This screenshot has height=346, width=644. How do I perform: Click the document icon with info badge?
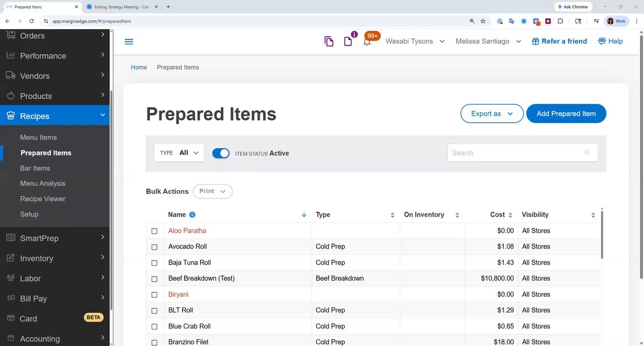(x=348, y=41)
